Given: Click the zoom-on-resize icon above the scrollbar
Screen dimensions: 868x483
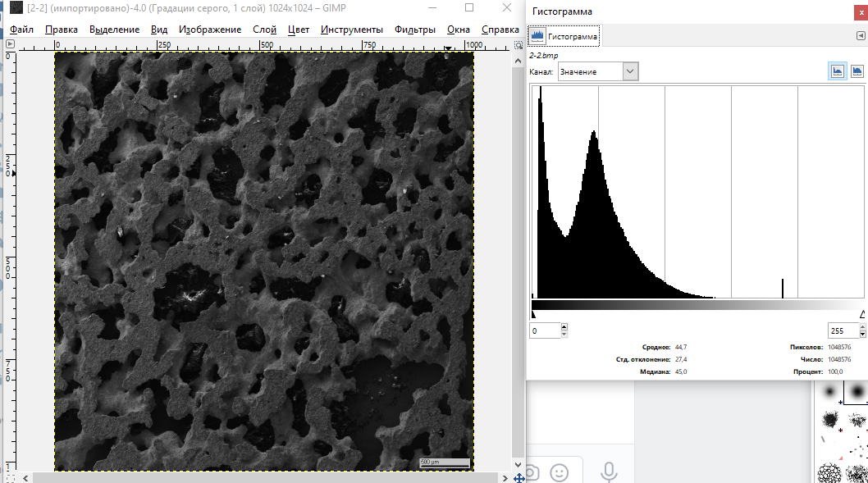Looking at the screenshot, I should pyautogui.click(x=518, y=45).
